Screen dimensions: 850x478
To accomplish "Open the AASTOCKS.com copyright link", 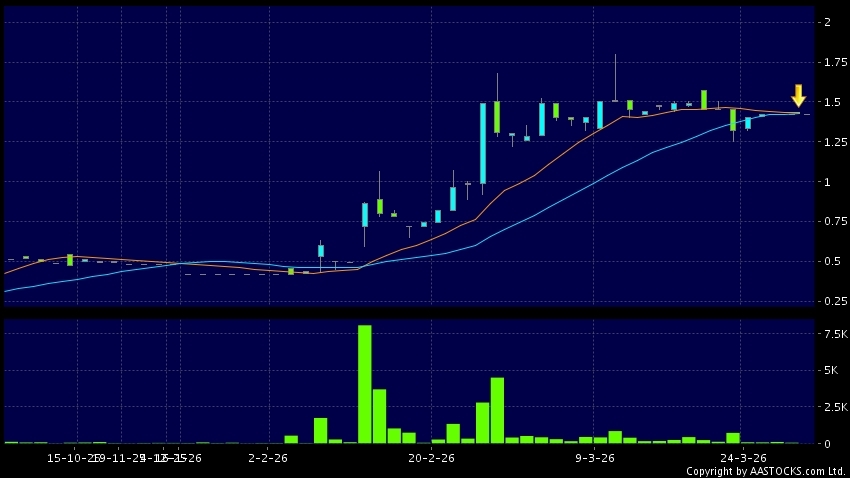I will click(765, 471).
